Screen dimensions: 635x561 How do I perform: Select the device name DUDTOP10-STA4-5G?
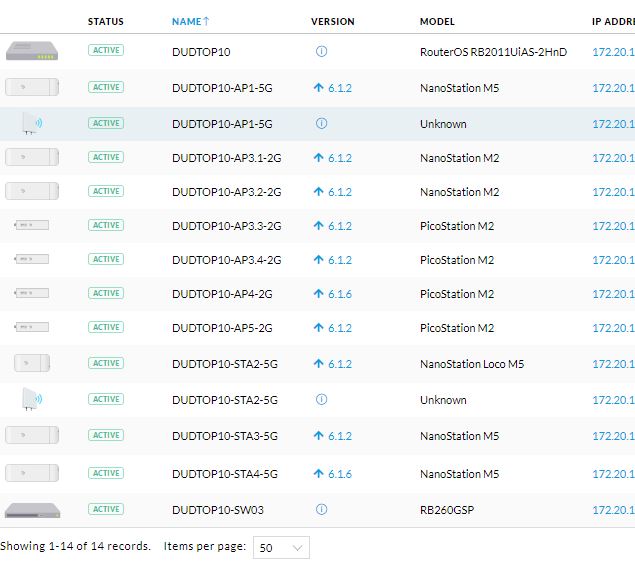tap(225, 474)
